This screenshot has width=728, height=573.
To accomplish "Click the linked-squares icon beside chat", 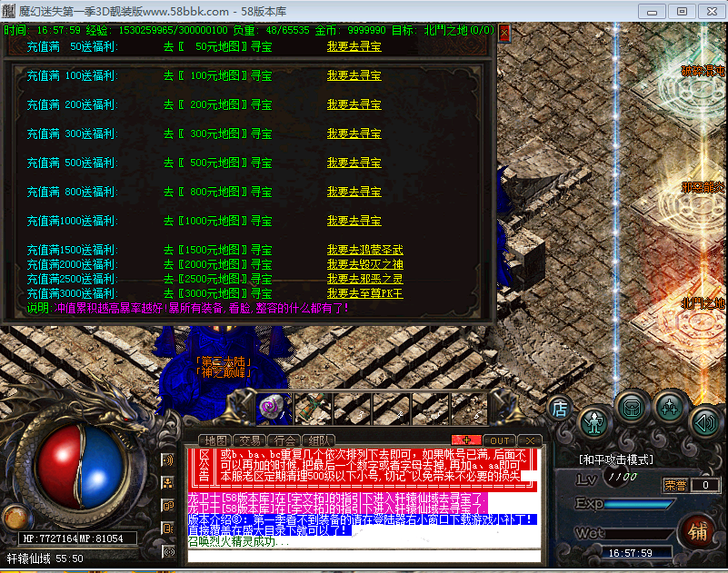I will 167,505.
